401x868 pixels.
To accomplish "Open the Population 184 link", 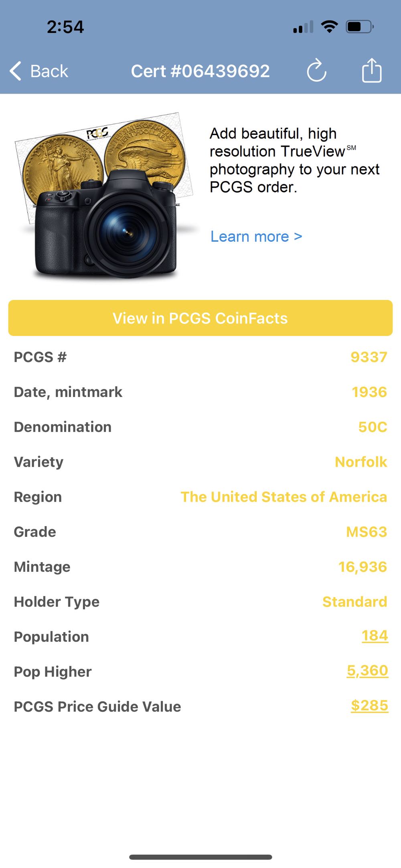I will (x=375, y=636).
